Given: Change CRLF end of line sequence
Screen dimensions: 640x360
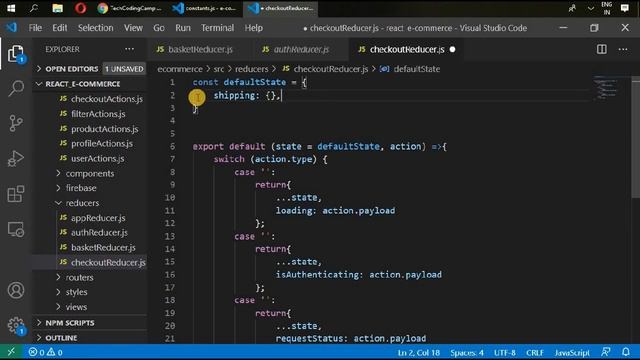Looking at the screenshot, I should [x=535, y=352].
